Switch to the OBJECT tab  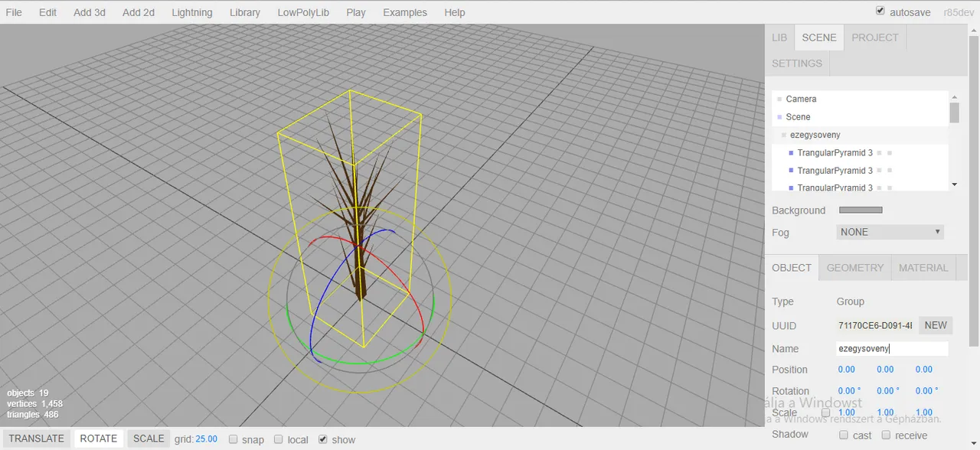click(x=792, y=268)
